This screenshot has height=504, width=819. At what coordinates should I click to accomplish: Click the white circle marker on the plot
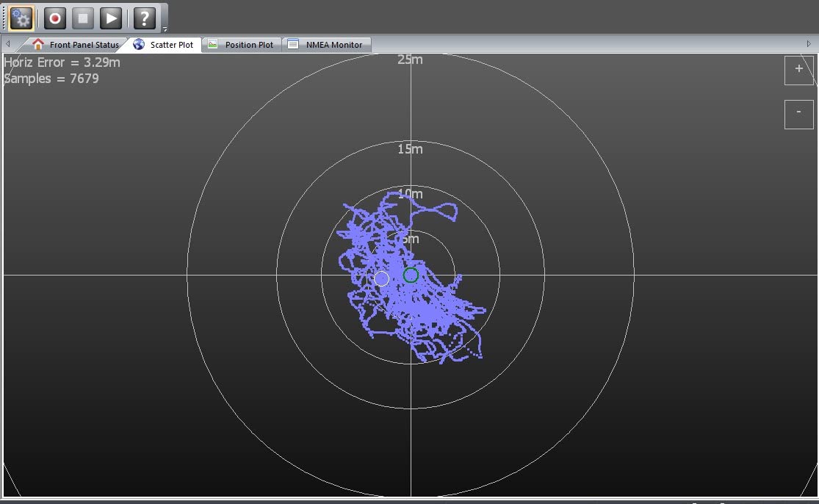coord(381,278)
